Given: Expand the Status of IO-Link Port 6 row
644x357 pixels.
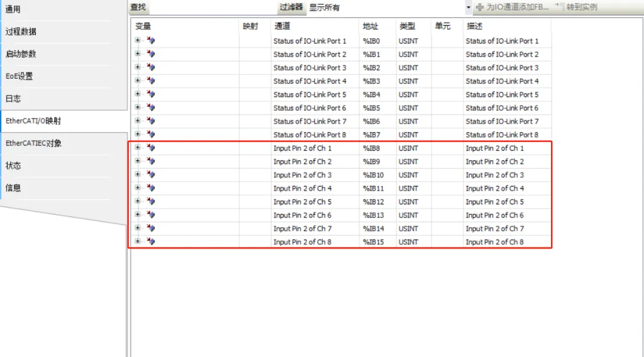Looking at the screenshot, I should [x=138, y=107].
